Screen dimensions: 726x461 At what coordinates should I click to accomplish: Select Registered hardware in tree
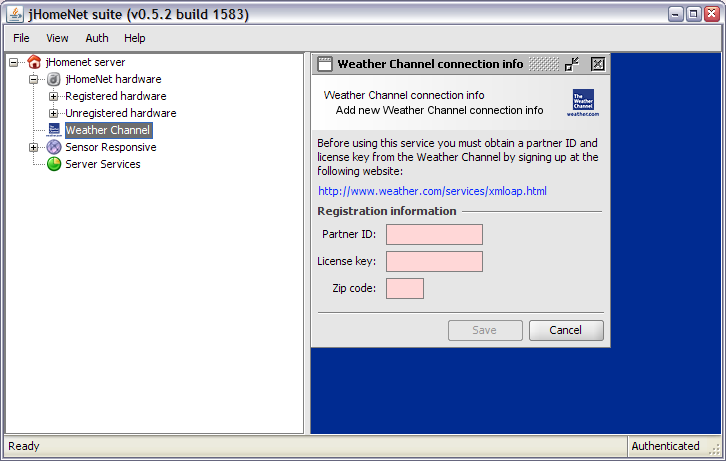click(x=116, y=96)
